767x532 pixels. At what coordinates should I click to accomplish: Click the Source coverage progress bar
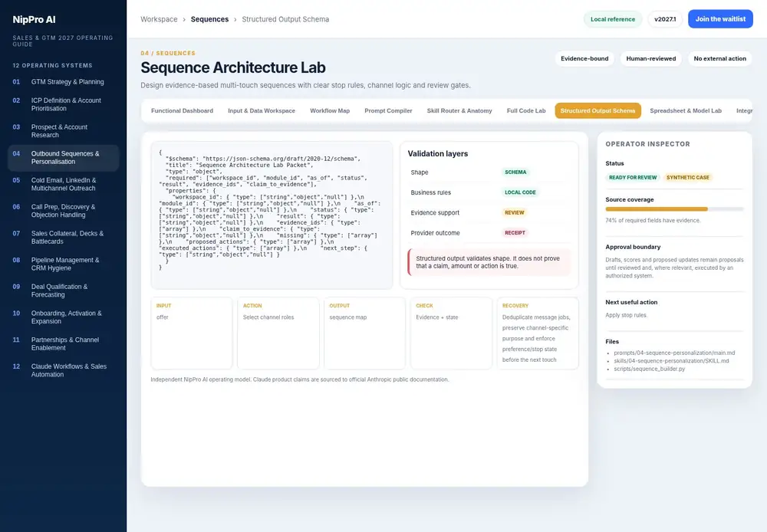coord(674,209)
